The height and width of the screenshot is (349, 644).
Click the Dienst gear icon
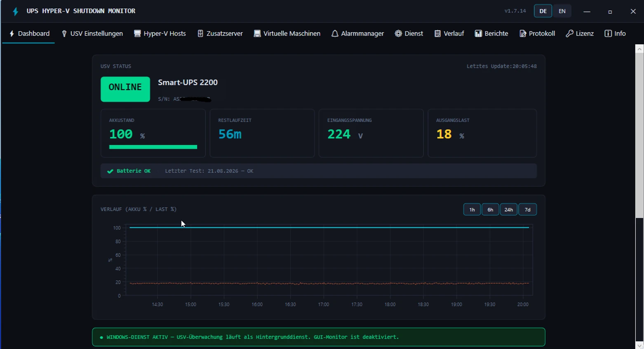tap(398, 33)
